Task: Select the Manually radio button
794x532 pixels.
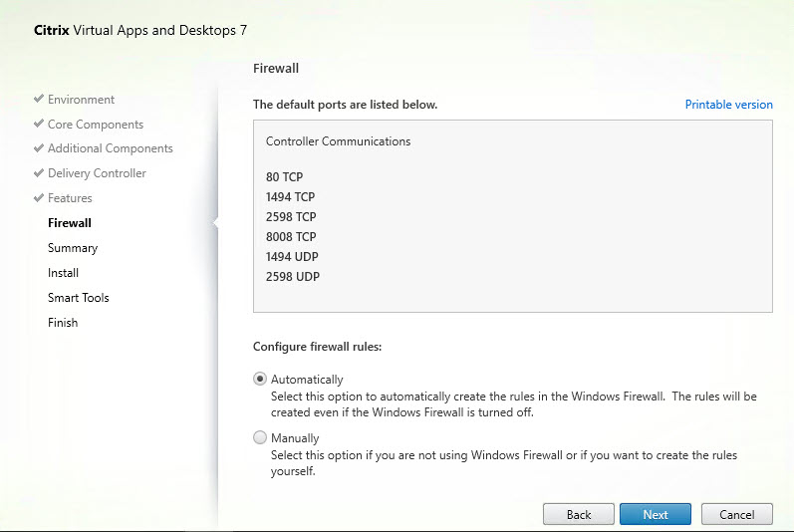Action: pos(260,437)
